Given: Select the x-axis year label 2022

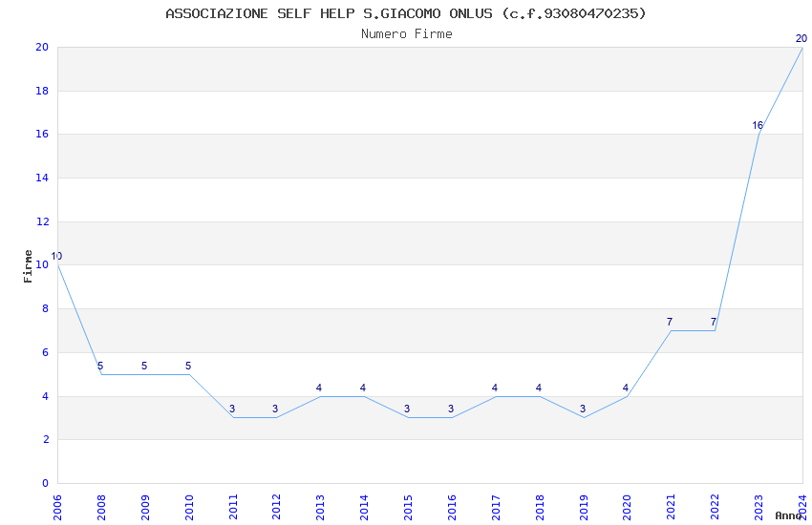Looking at the screenshot, I should (714, 506).
